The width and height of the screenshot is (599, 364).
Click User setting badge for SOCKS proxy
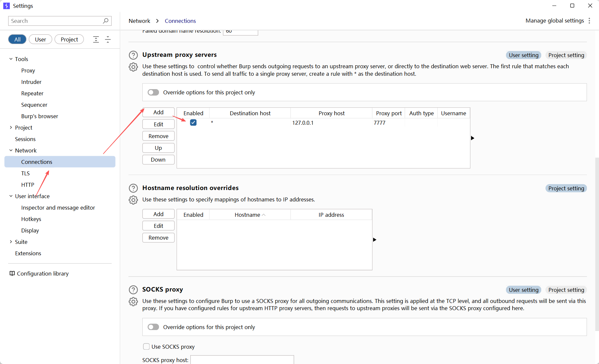click(524, 290)
